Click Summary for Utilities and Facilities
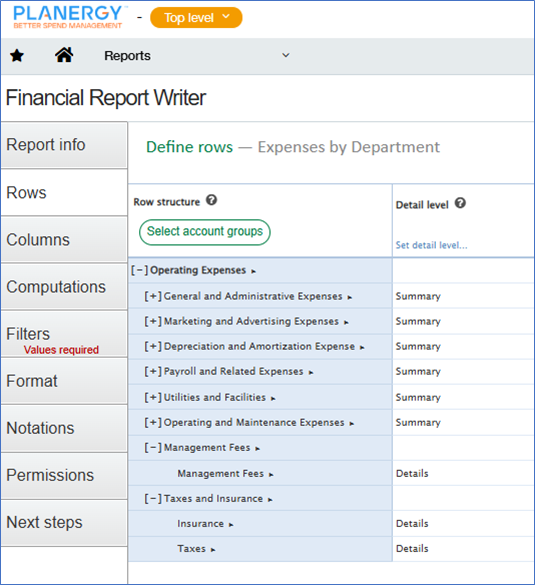The height and width of the screenshot is (585, 535). pos(418,397)
